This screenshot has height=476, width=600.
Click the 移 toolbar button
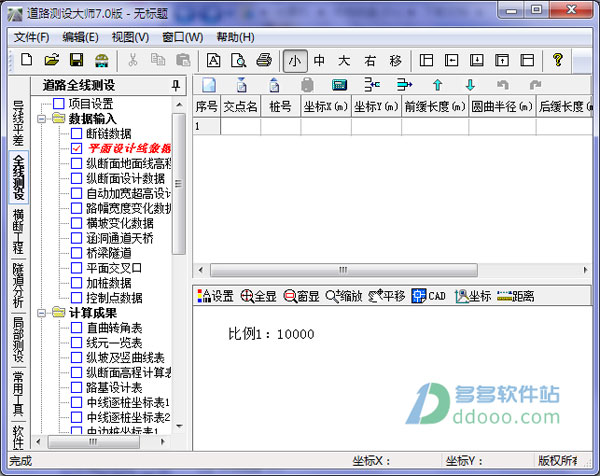pyautogui.click(x=395, y=60)
